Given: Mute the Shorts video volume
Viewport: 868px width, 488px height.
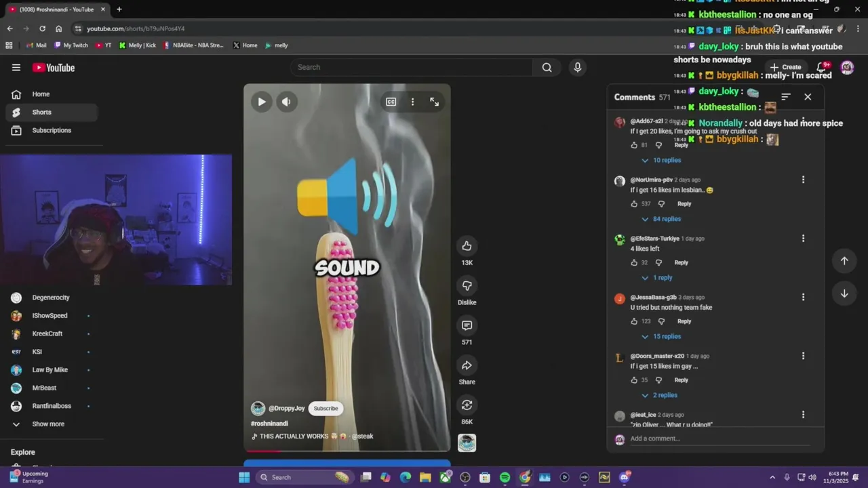Looking at the screenshot, I should (286, 102).
